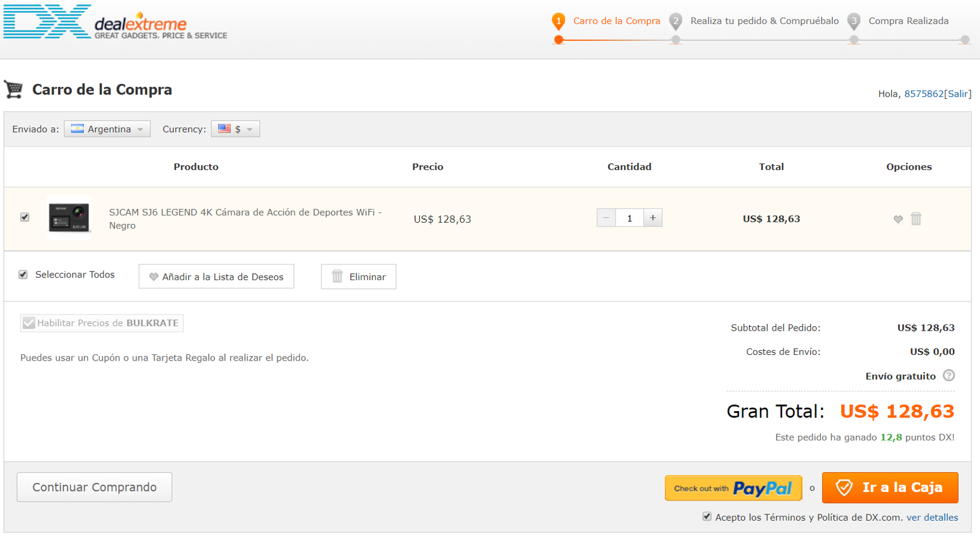Click the Subtotal del Pedido label
This screenshot has width=980, height=538.
click(775, 328)
